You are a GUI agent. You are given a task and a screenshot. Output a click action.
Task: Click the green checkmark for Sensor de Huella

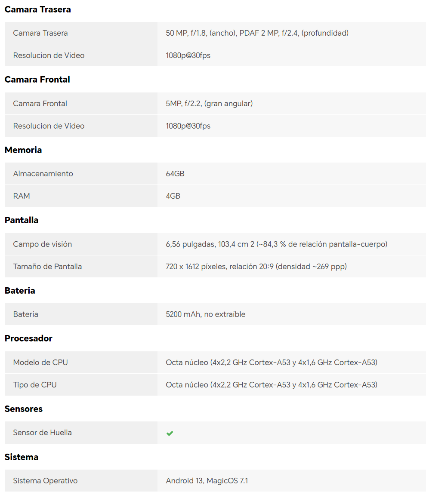170,433
